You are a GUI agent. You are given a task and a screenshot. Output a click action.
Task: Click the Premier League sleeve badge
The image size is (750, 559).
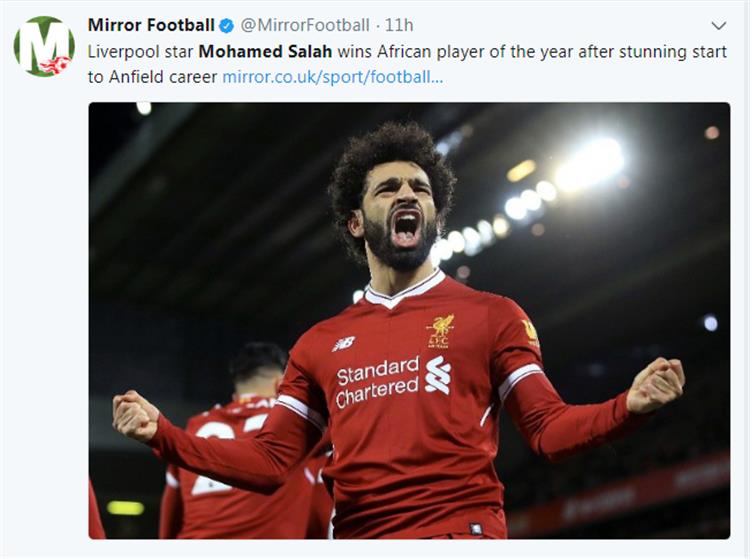pos(530,331)
